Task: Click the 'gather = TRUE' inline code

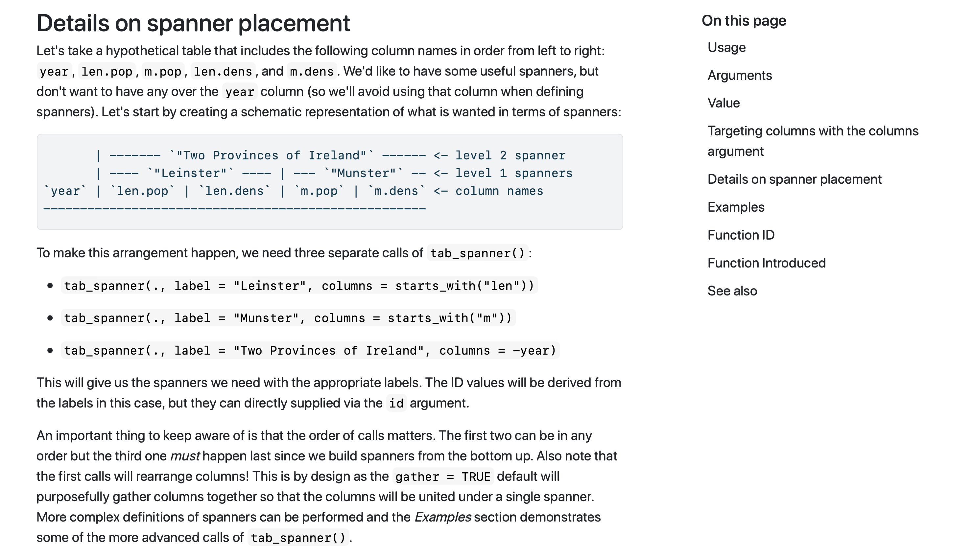Action: [442, 477]
